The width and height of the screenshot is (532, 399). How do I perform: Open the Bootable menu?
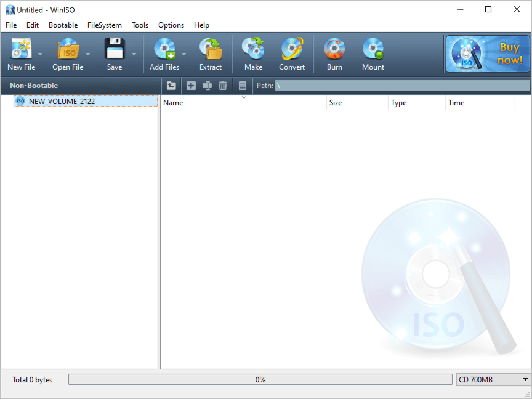(x=63, y=25)
